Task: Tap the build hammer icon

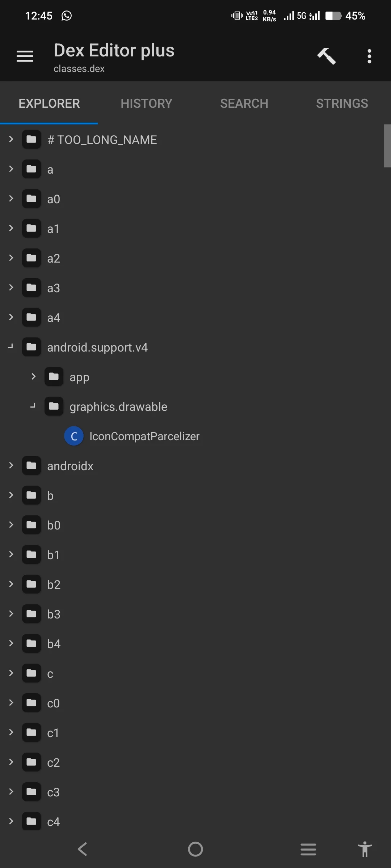Action: [325, 56]
